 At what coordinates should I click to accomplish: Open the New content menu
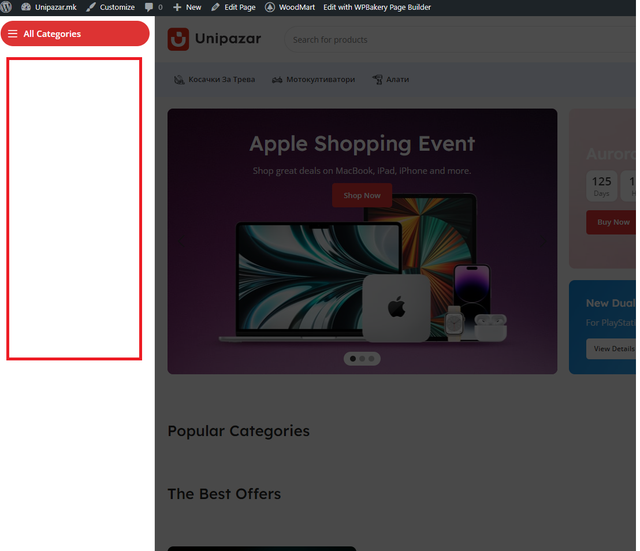(187, 7)
